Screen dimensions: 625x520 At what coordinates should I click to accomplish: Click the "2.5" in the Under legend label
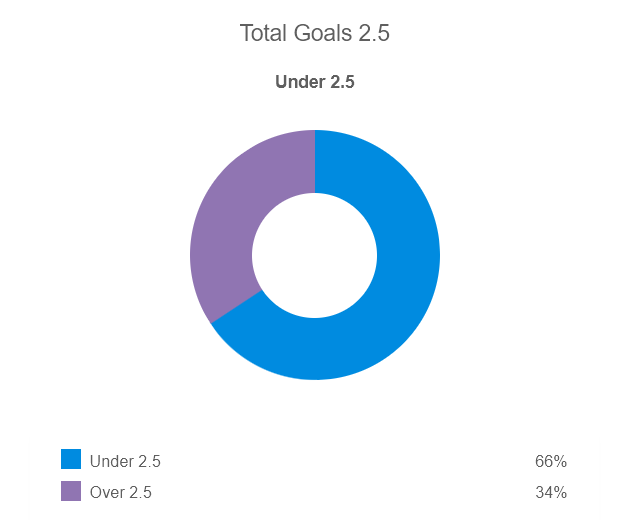pyautogui.click(x=148, y=462)
